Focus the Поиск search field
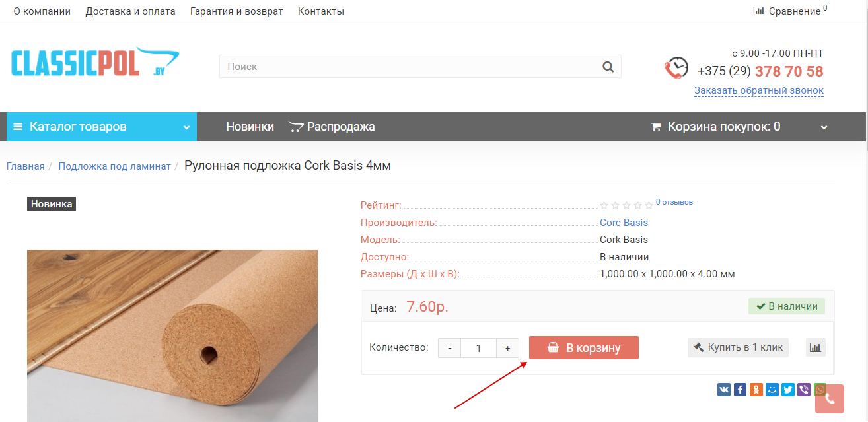This screenshot has width=868, height=422. tap(410, 67)
